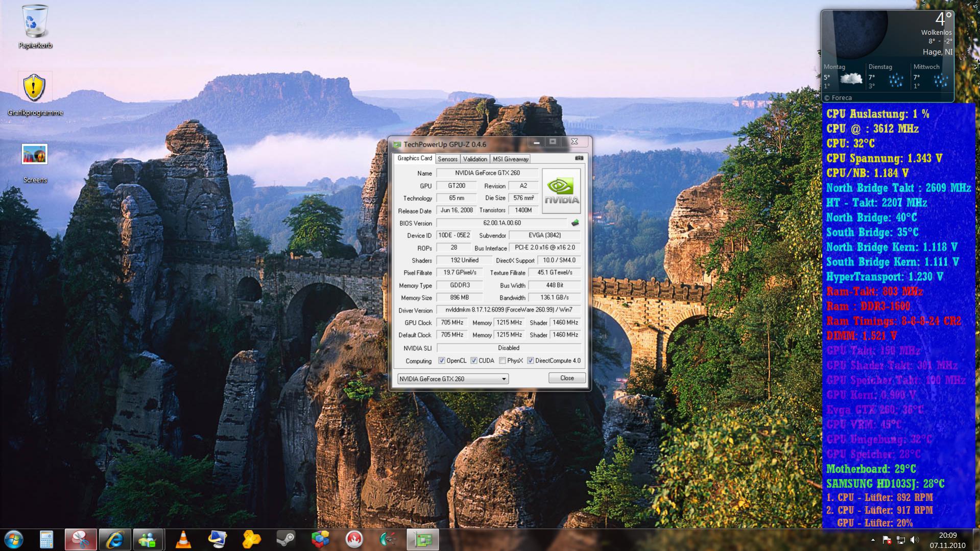Click the network icon in system tray

click(x=900, y=540)
